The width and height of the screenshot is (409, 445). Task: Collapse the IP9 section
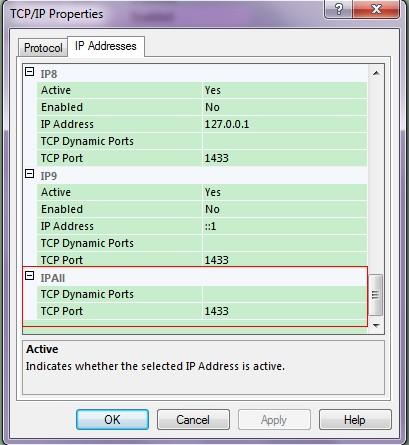tap(30, 174)
